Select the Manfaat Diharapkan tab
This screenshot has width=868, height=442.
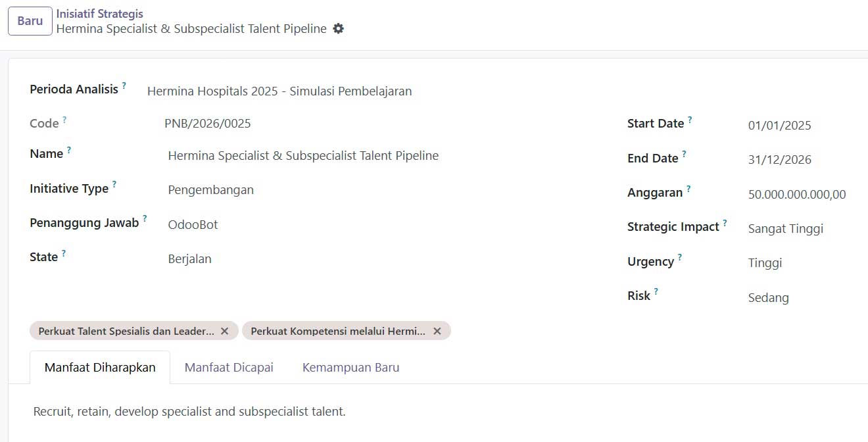100,367
